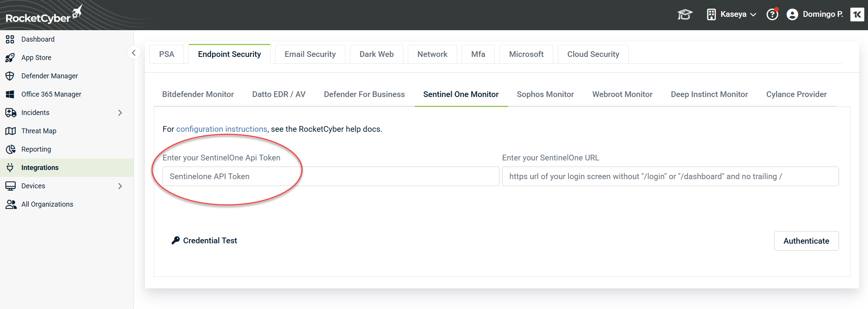
Task: Click the Domingo P. user avatar icon
Action: (x=792, y=15)
